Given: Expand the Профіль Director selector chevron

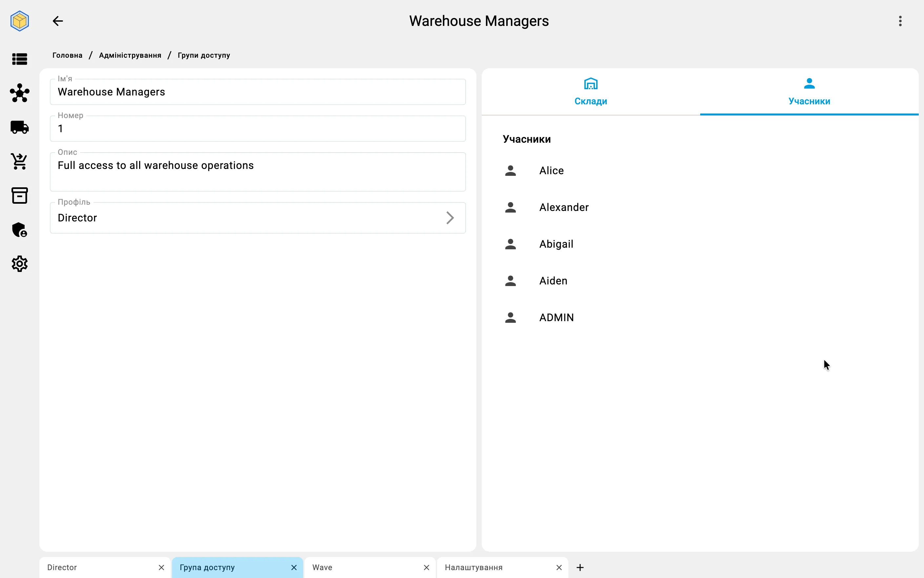Looking at the screenshot, I should coord(450,218).
